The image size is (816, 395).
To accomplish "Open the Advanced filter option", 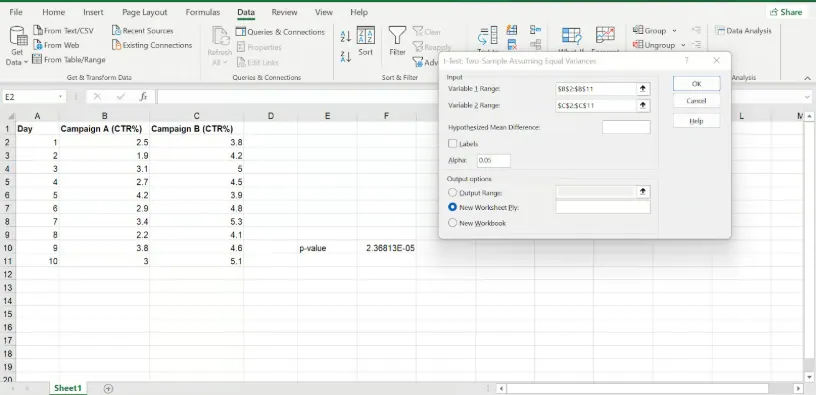I will [x=426, y=62].
